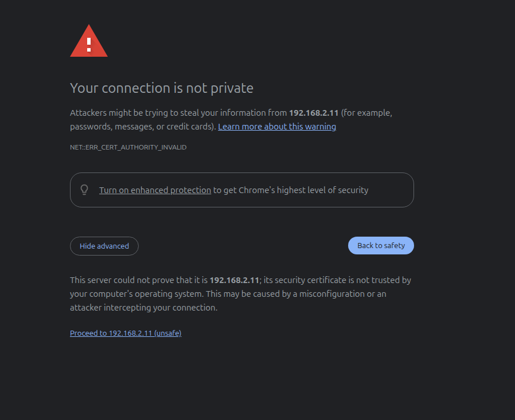Click the NET::ERR_CERT_AUTHORITY_INVALID error code
515x420 pixels.
(x=128, y=147)
